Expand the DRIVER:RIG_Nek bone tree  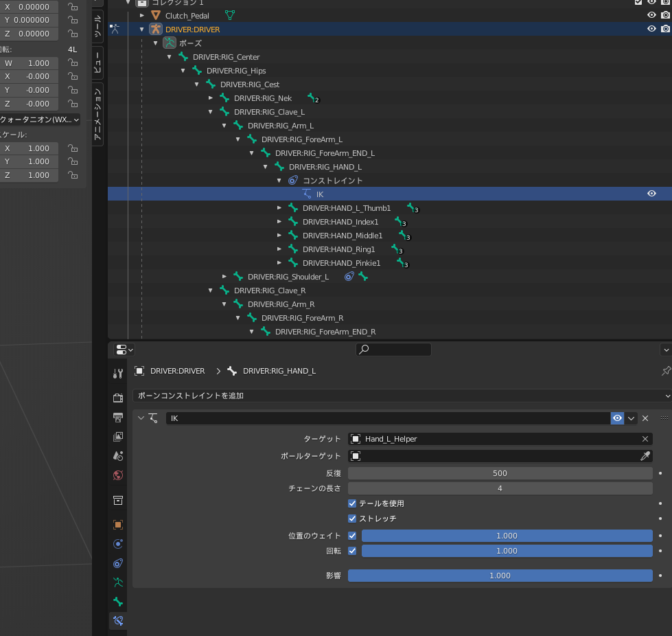(211, 98)
